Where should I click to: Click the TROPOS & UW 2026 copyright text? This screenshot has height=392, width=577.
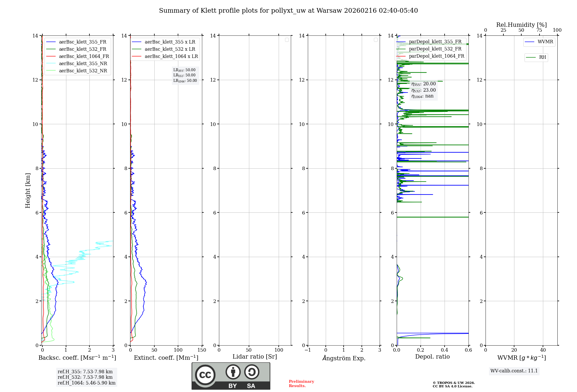tap(454, 383)
